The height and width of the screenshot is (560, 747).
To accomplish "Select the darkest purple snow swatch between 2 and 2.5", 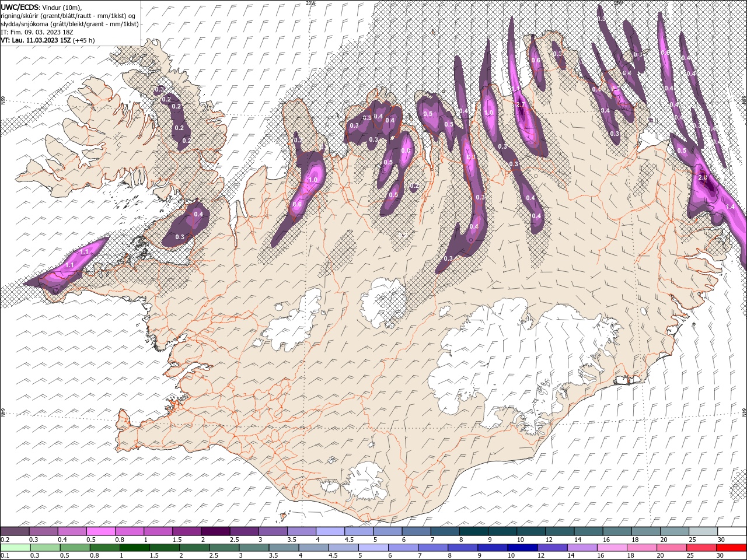I will 215,531.
